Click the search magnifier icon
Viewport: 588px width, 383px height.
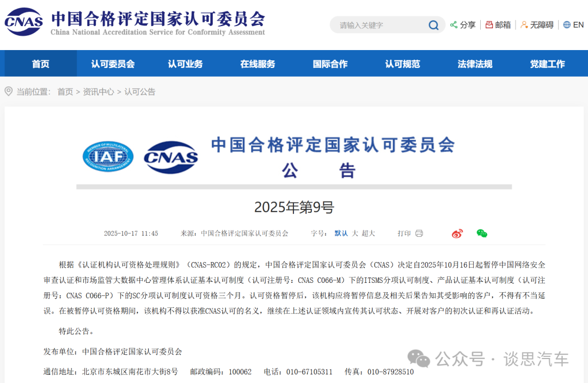pyautogui.click(x=433, y=25)
